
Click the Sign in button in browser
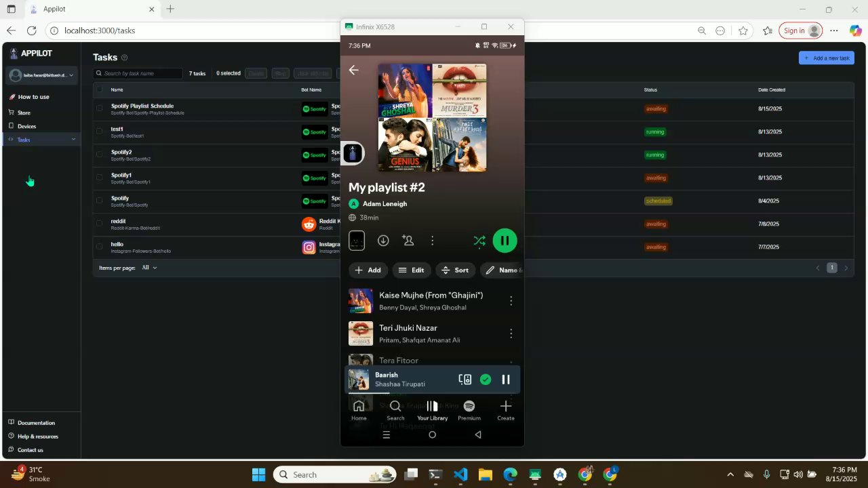(x=800, y=30)
